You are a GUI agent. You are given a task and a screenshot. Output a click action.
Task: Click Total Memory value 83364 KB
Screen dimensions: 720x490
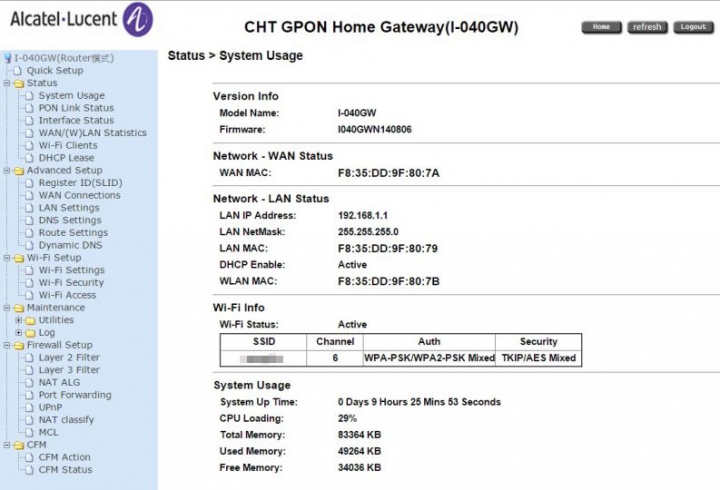coord(360,435)
